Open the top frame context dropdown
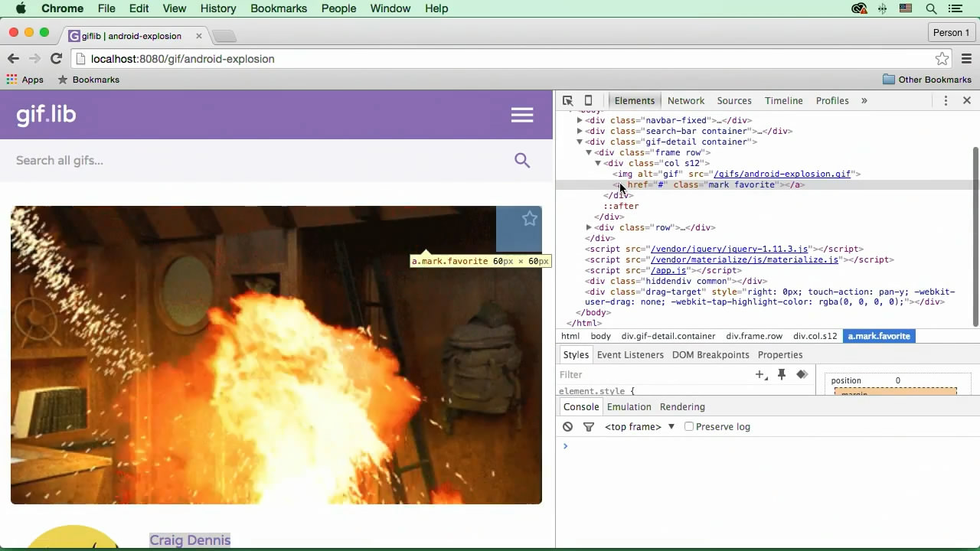Viewport: 980px width, 551px height. click(639, 427)
